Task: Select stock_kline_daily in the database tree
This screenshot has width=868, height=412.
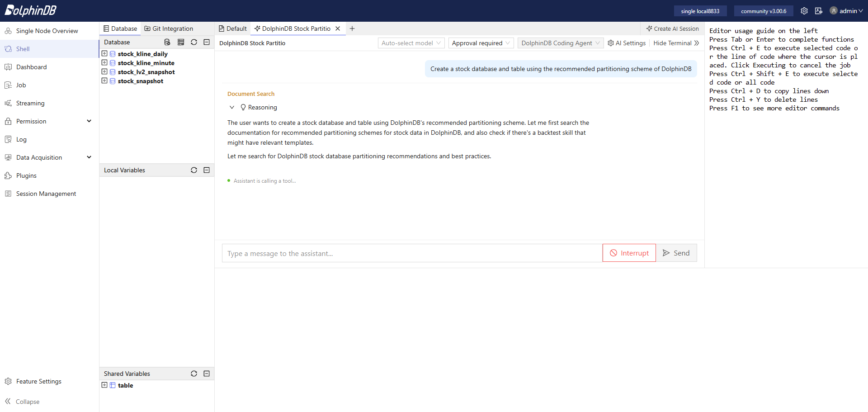Action: point(143,54)
